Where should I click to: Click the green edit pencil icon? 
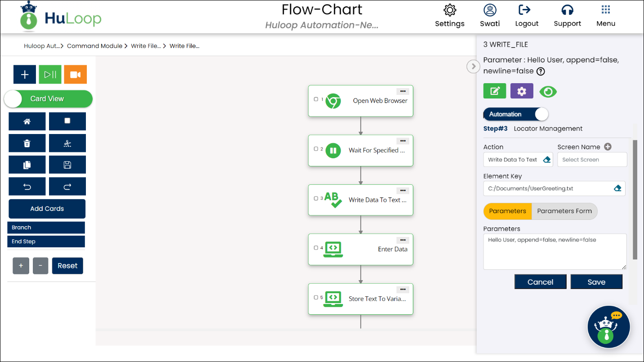495,91
